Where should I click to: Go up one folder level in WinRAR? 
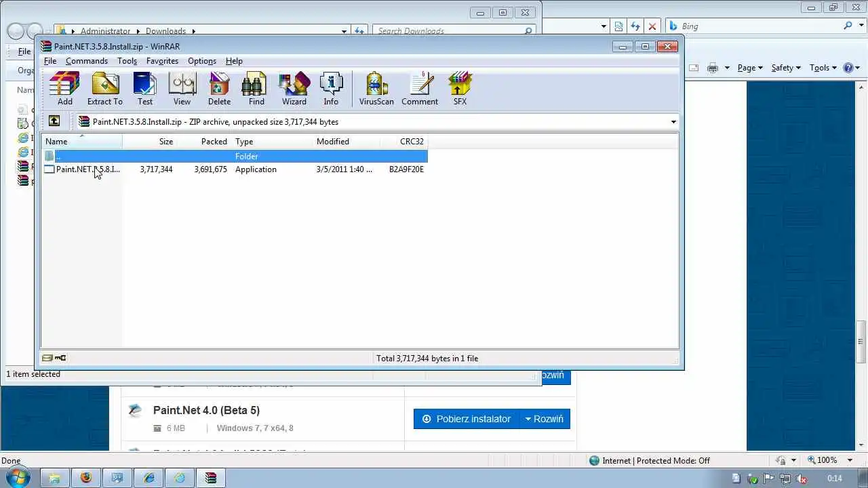54,121
